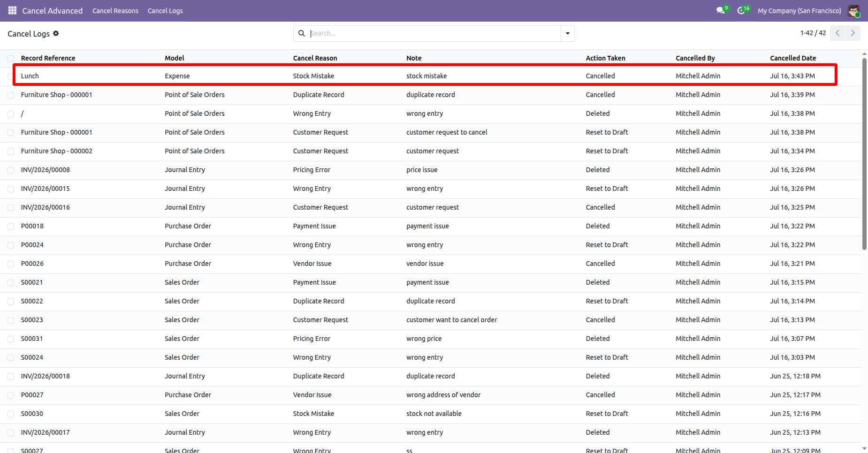
Task: Click "Pricing Error" in INV/2026/00008 row
Action: tap(312, 170)
